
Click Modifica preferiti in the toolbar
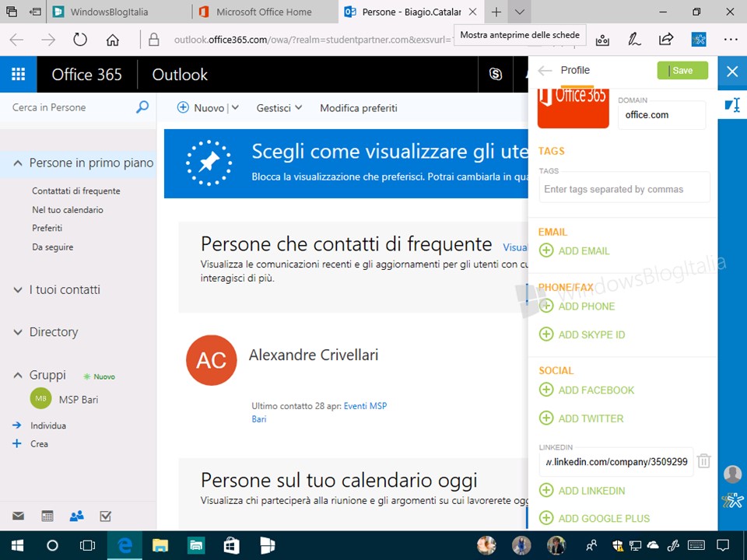click(359, 108)
